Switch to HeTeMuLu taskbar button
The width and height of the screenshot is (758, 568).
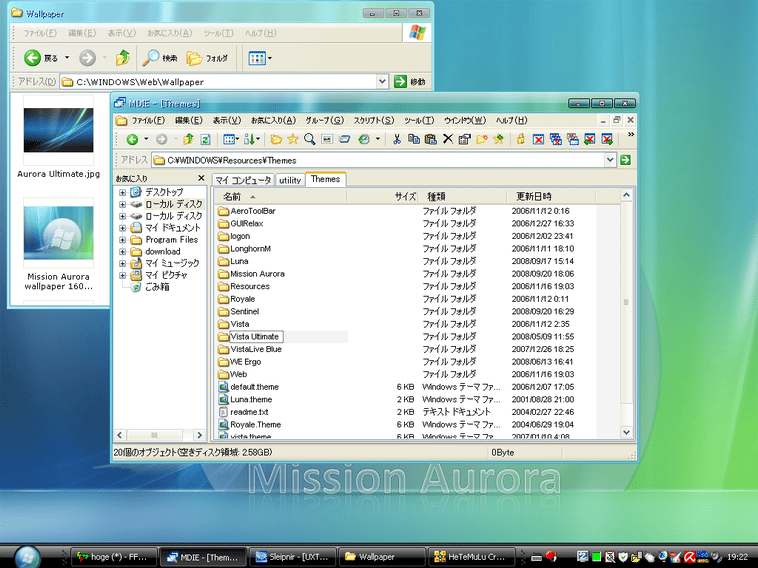[x=471, y=557]
